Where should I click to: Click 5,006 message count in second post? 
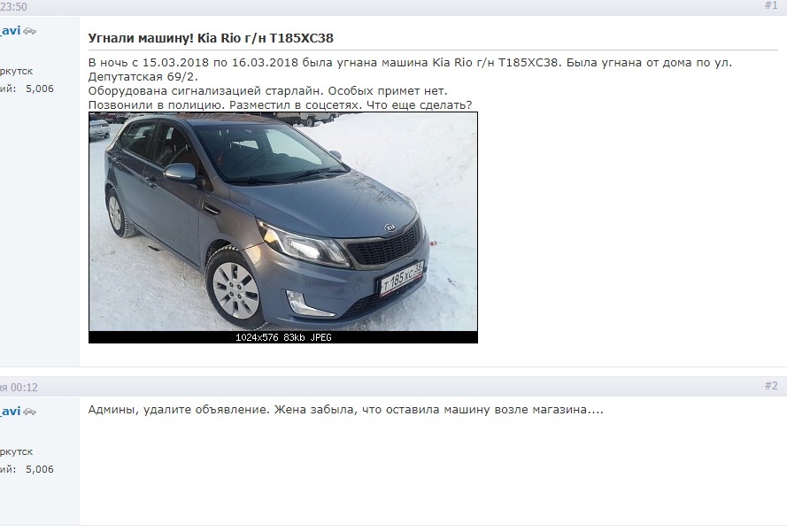pyautogui.click(x=40, y=469)
